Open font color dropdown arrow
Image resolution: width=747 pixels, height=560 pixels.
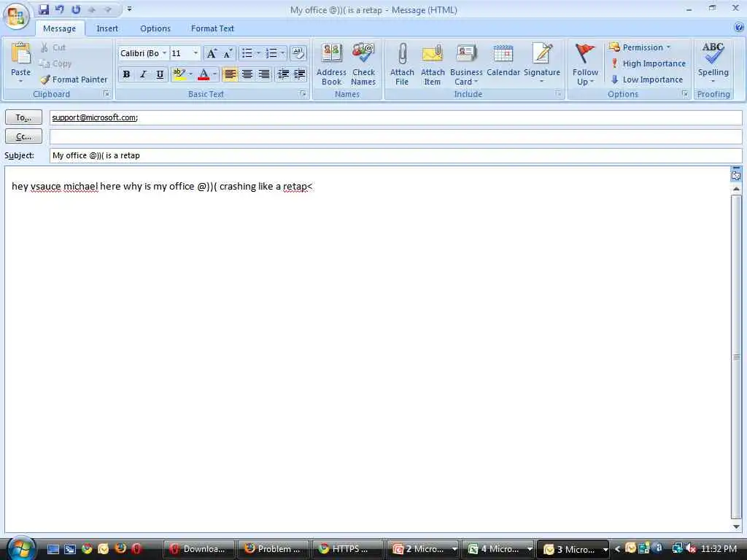coord(215,74)
